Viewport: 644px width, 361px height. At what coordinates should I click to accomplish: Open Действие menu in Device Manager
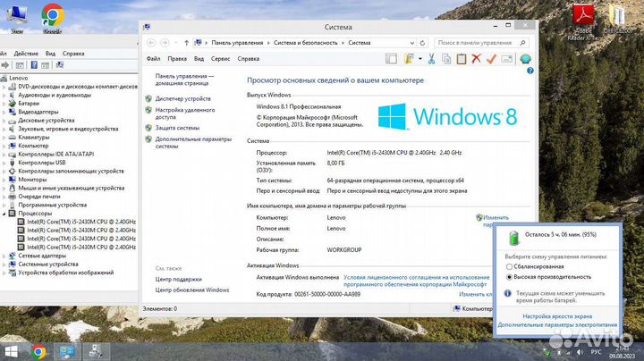click(x=26, y=54)
